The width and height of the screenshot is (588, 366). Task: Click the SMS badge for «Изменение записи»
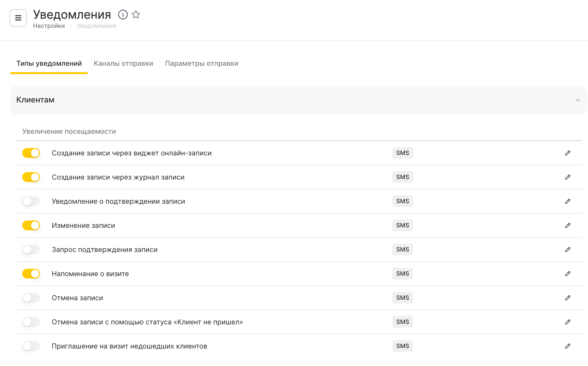coord(402,225)
